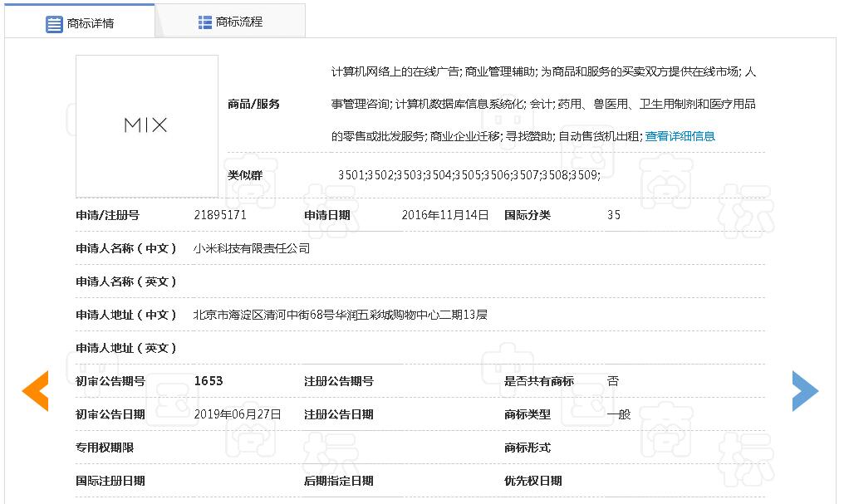Viewport: 844px width, 504px height.
Task: Click the 商品/服务 label
Action: point(253,104)
